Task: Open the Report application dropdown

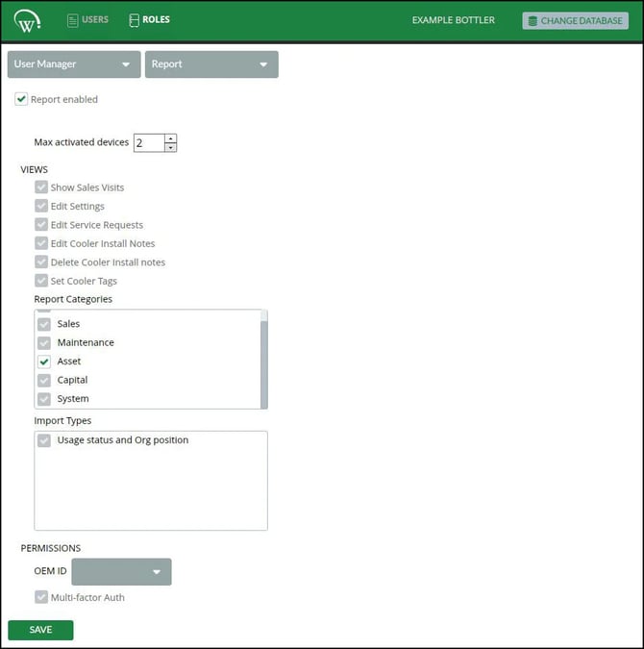Action: 211,64
